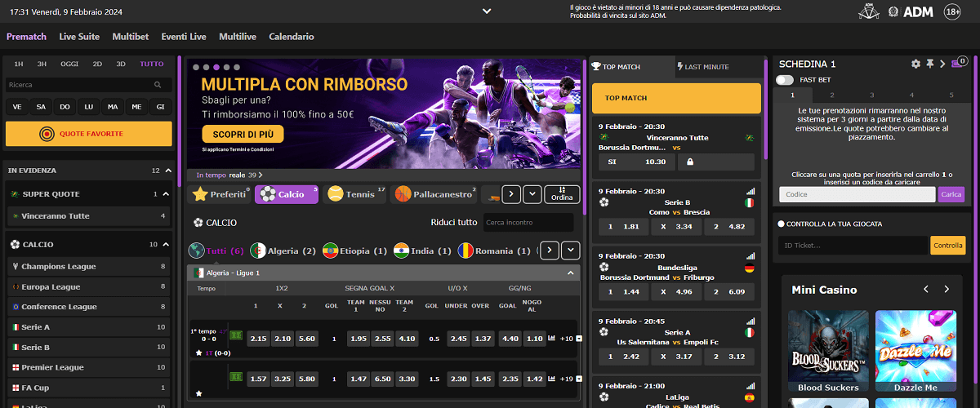Click the Italy flag on Como vs Brescia card
The width and height of the screenshot is (980, 408).
point(750,202)
